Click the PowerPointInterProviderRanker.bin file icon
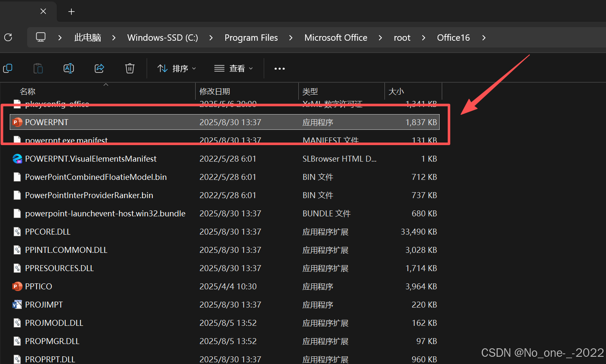Screen dimensions: 606x364 [17, 195]
